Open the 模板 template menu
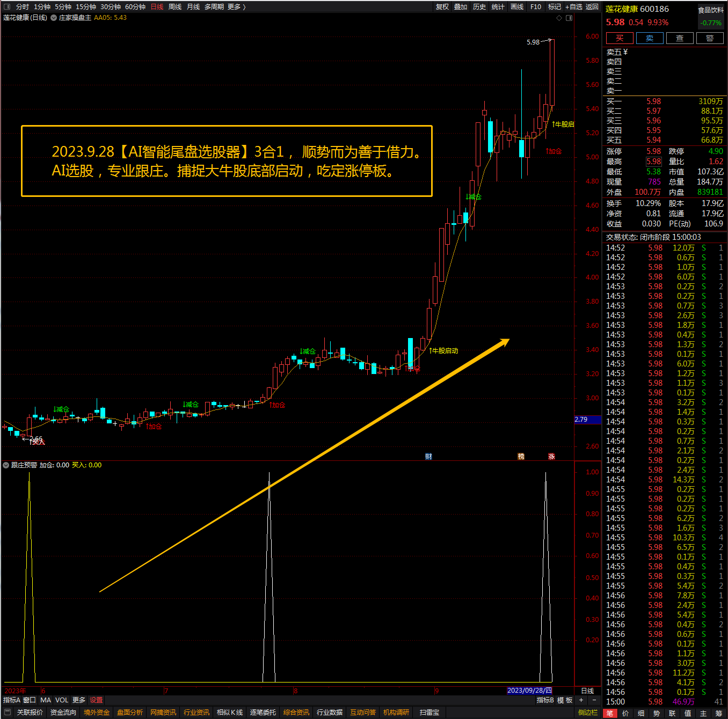The image size is (728, 719). (x=565, y=700)
